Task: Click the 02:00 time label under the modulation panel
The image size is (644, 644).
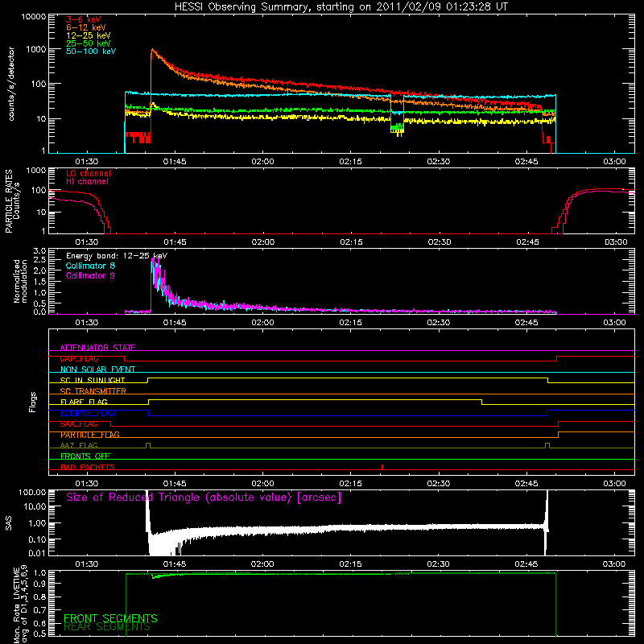Action: (262, 323)
